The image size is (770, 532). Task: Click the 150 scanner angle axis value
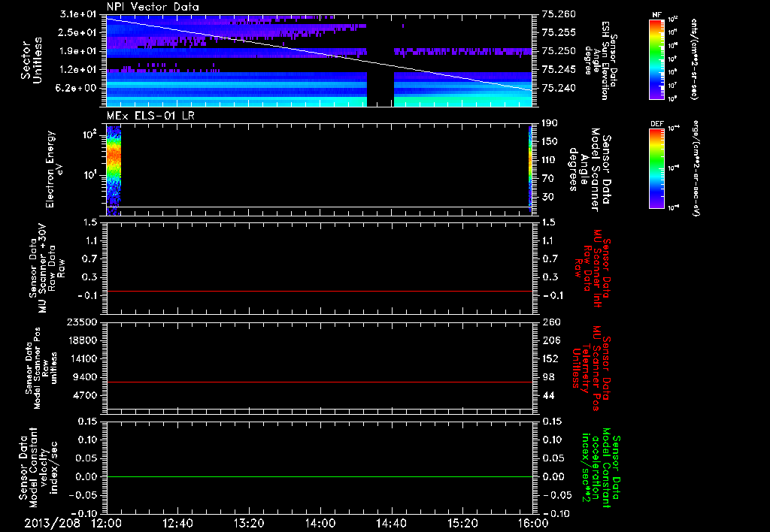pyautogui.click(x=550, y=141)
